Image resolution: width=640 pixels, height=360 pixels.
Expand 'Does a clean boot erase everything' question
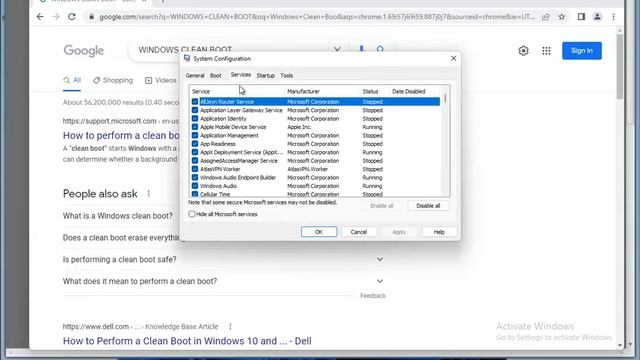[x=121, y=238]
